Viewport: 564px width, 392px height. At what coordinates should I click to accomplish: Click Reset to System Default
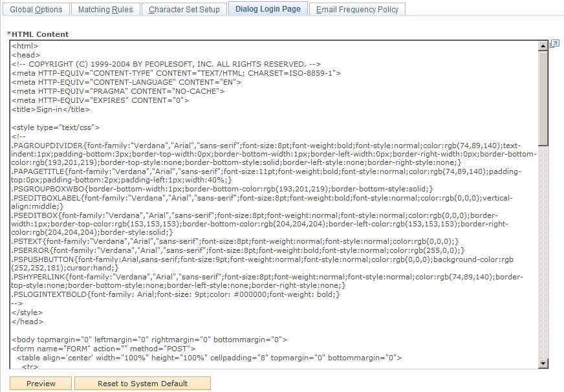(x=142, y=383)
